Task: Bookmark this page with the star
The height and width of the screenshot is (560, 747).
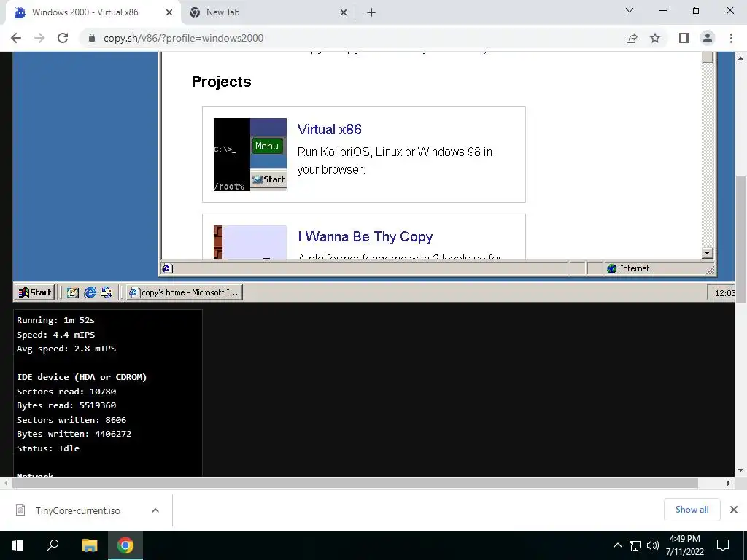Action: tap(655, 38)
